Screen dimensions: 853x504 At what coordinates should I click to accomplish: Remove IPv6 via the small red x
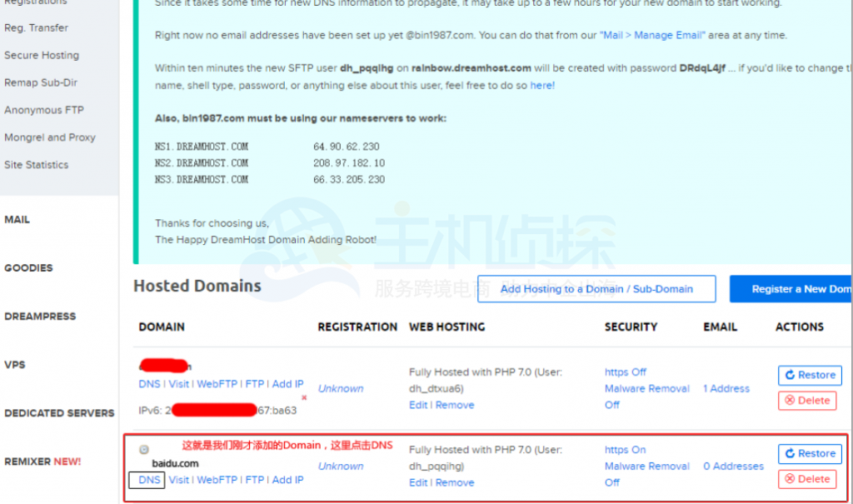coord(304,398)
